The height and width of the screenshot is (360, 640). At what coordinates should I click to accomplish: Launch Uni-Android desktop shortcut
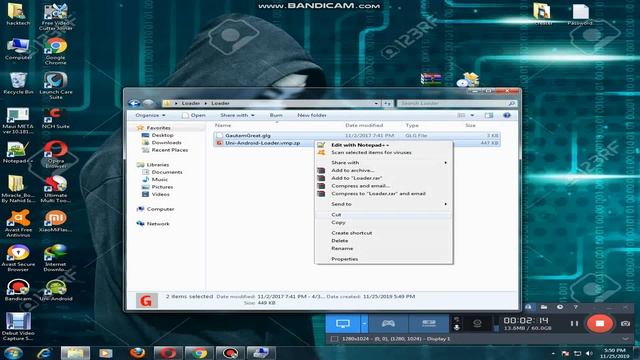(x=56, y=290)
